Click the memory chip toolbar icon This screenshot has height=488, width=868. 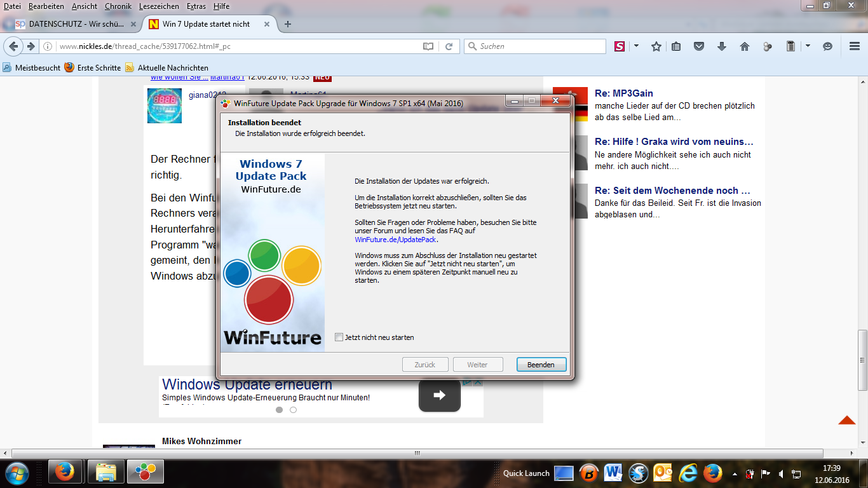[790, 46]
